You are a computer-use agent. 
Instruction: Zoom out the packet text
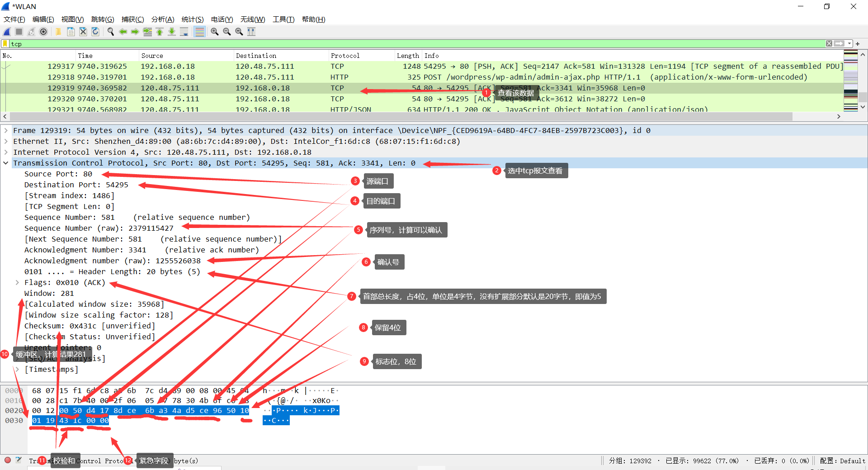pyautogui.click(x=227, y=32)
